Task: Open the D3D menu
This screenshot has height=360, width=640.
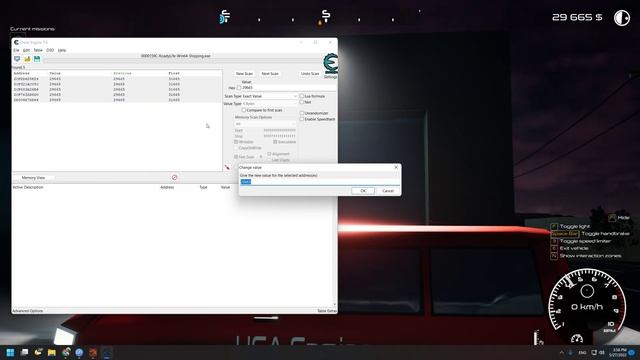Action: (50, 50)
